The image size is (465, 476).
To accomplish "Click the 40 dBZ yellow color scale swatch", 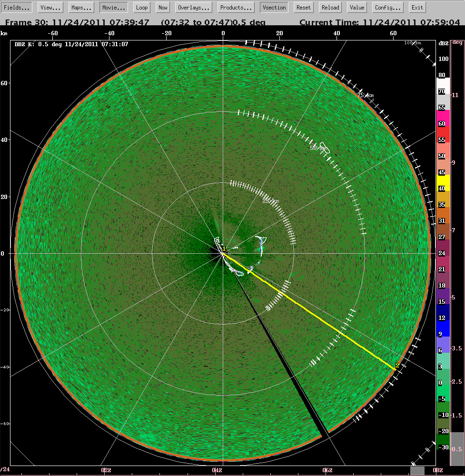I will (443, 183).
